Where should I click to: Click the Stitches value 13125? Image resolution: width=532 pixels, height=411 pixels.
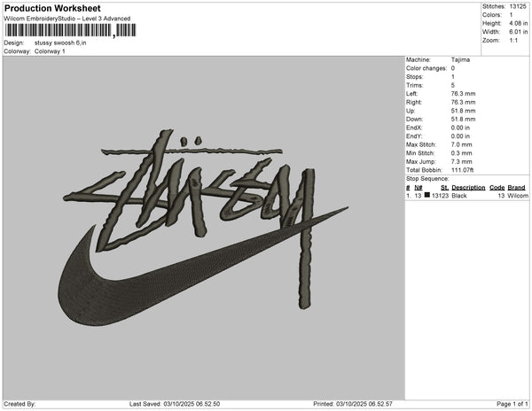click(x=518, y=6)
